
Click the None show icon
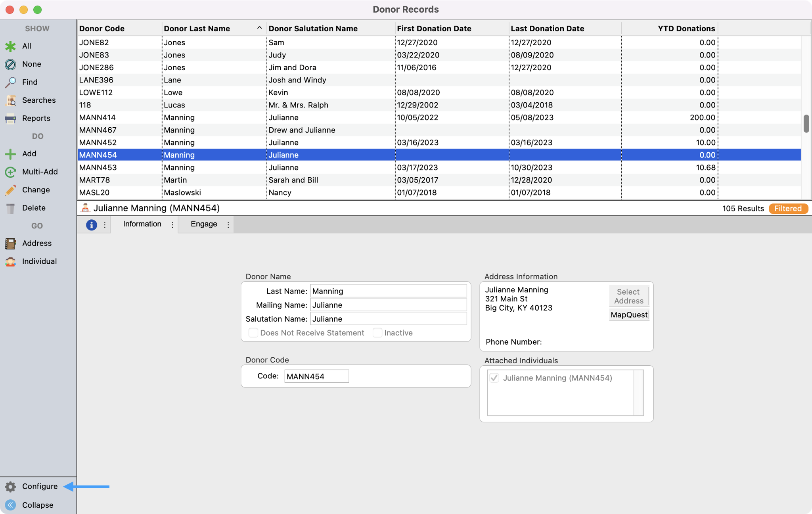[10, 64]
